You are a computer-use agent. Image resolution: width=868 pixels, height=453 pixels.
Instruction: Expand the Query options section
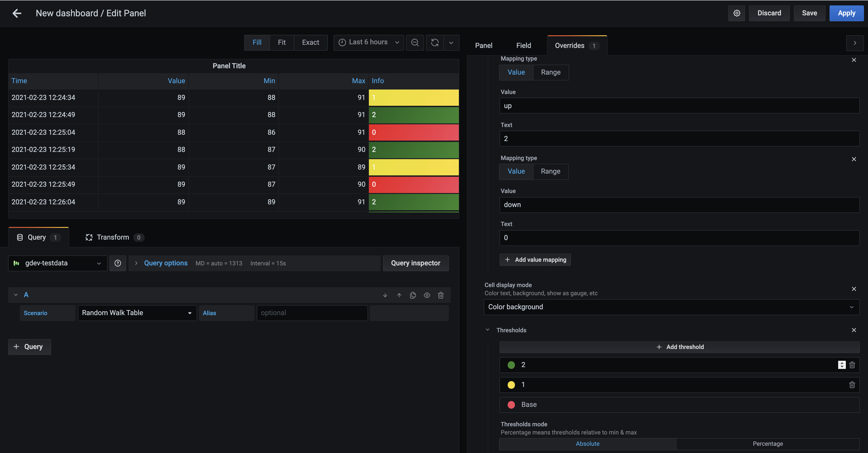click(165, 263)
